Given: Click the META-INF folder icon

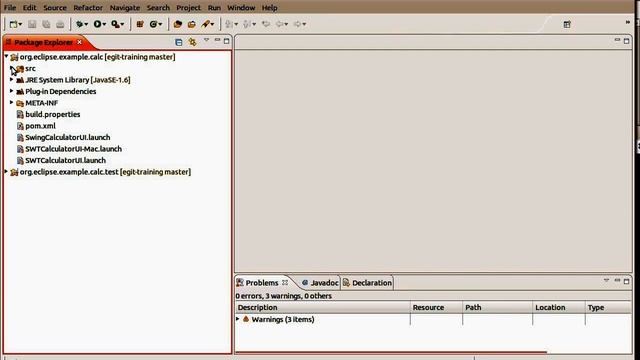Looking at the screenshot, I should (20, 103).
